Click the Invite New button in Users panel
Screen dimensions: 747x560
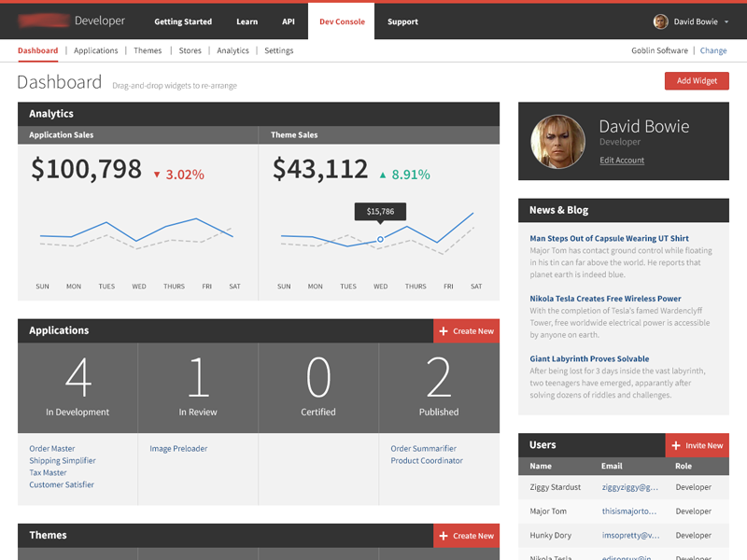(698, 445)
